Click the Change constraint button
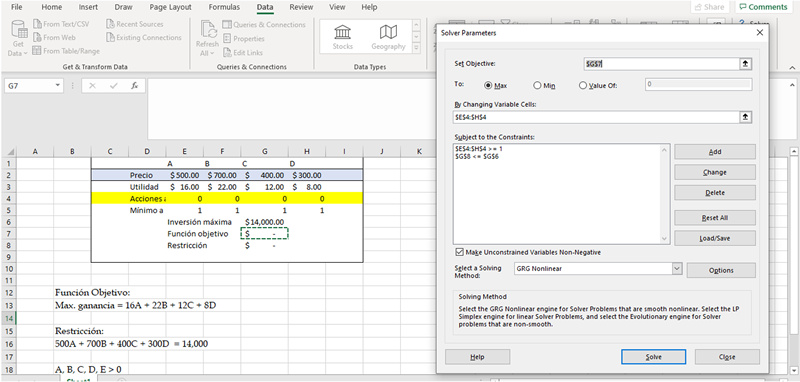This screenshot has width=800, height=382. (715, 172)
